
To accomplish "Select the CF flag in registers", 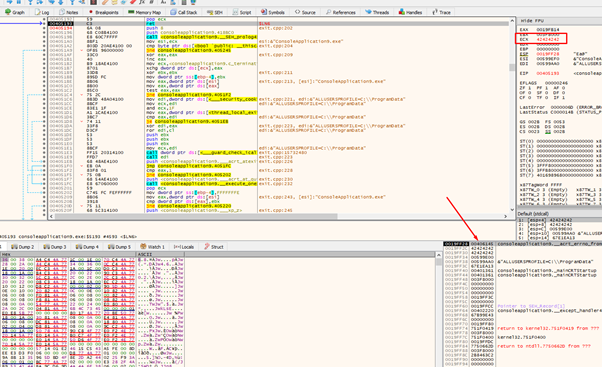I will tap(524, 98).
